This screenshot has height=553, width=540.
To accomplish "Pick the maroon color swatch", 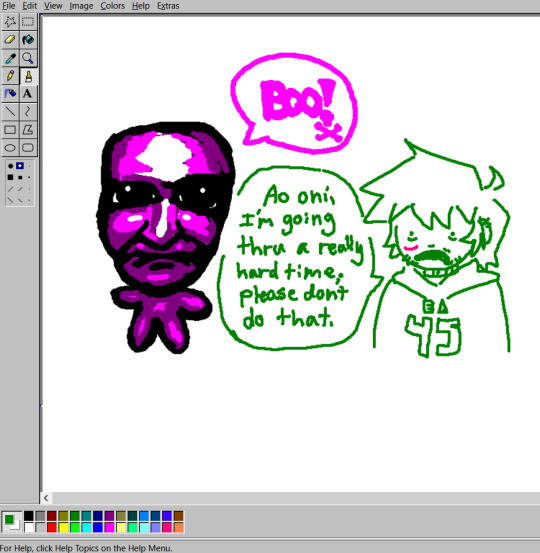I will (x=52, y=516).
